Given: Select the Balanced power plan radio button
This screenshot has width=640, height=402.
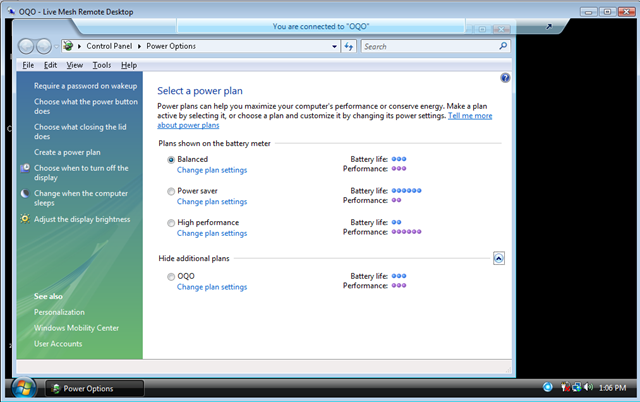Looking at the screenshot, I should tap(171, 160).
